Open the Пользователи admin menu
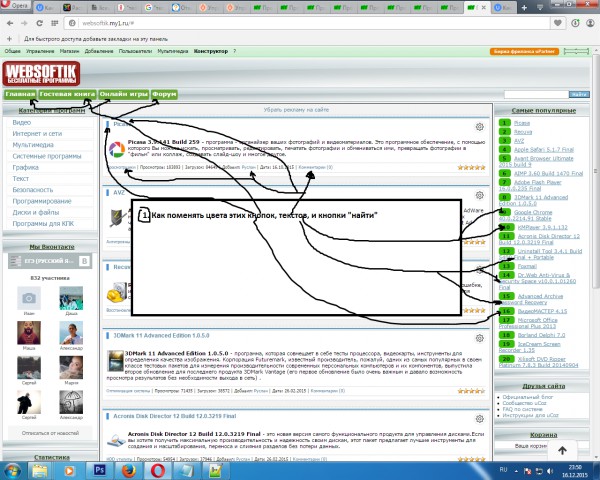600x480 pixels. click(x=135, y=51)
